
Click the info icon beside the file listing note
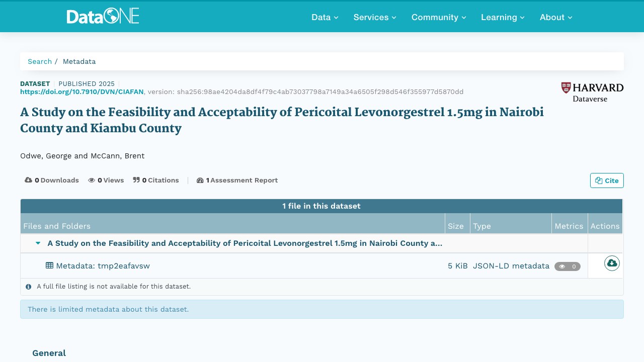tap(28, 287)
